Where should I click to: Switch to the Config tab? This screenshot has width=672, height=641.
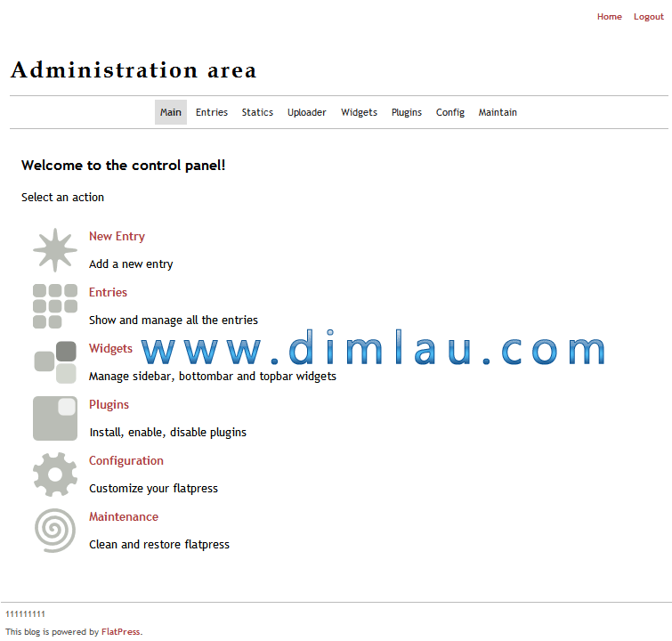[450, 112]
